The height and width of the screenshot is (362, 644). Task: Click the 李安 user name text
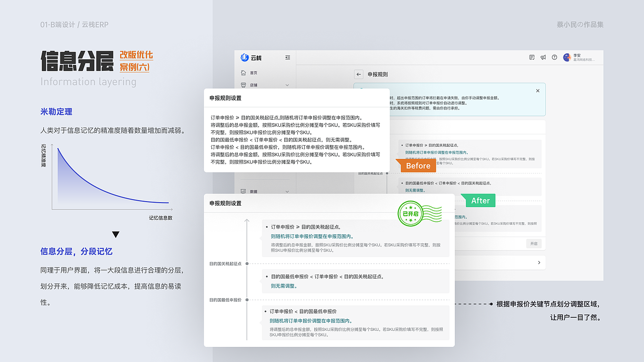click(577, 55)
